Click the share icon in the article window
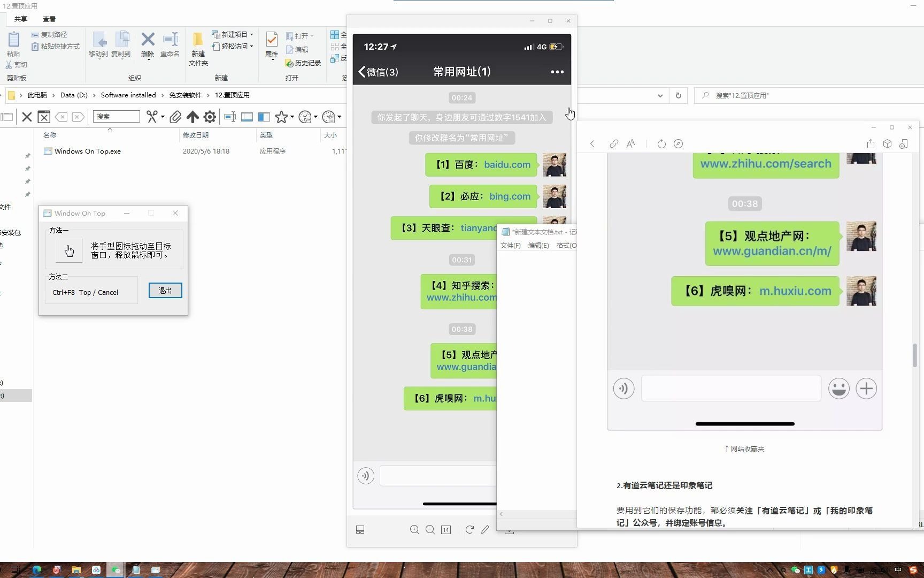The height and width of the screenshot is (578, 924). click(871, 144)
